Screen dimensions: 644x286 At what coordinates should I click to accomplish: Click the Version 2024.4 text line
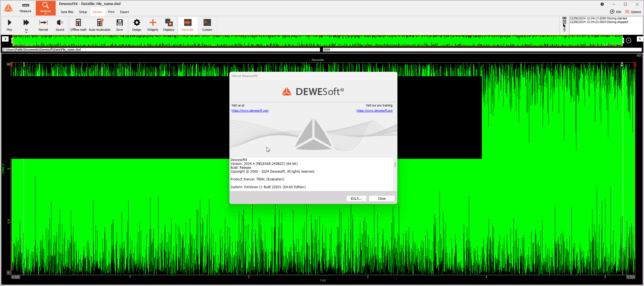pyautogui.click(x=264, y=164)
